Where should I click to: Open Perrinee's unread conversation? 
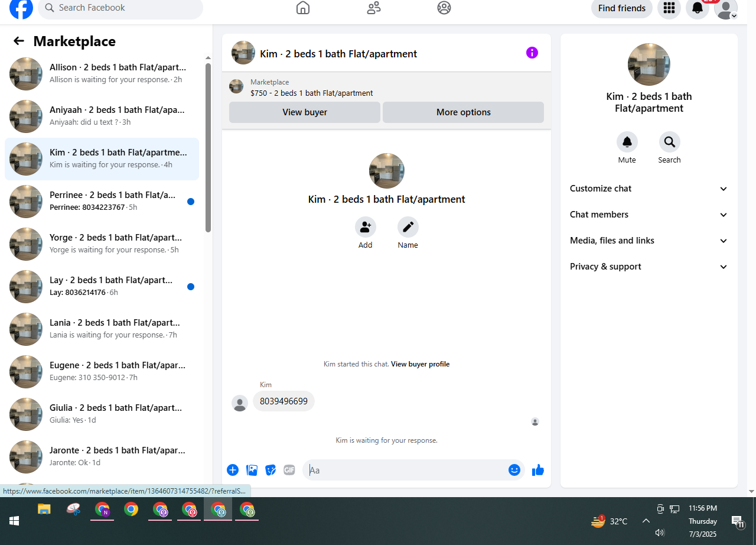tap(102, 202)
